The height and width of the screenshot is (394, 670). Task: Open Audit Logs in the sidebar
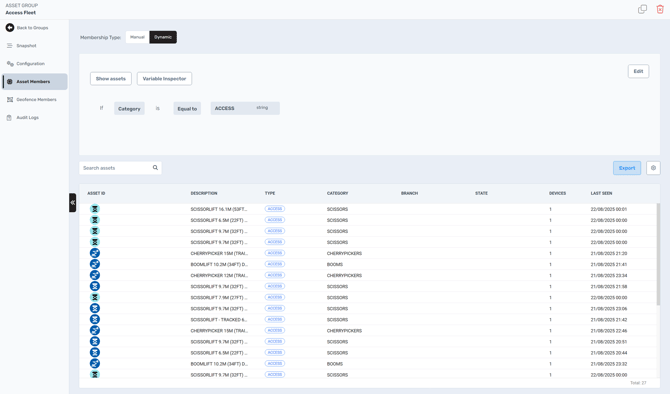pos(34,118)
